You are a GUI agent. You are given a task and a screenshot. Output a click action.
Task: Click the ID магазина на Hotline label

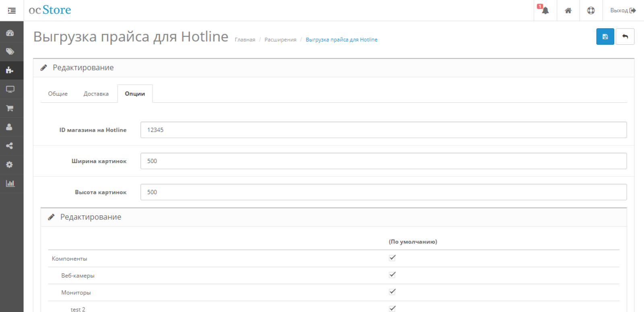[x=93, y=130]
